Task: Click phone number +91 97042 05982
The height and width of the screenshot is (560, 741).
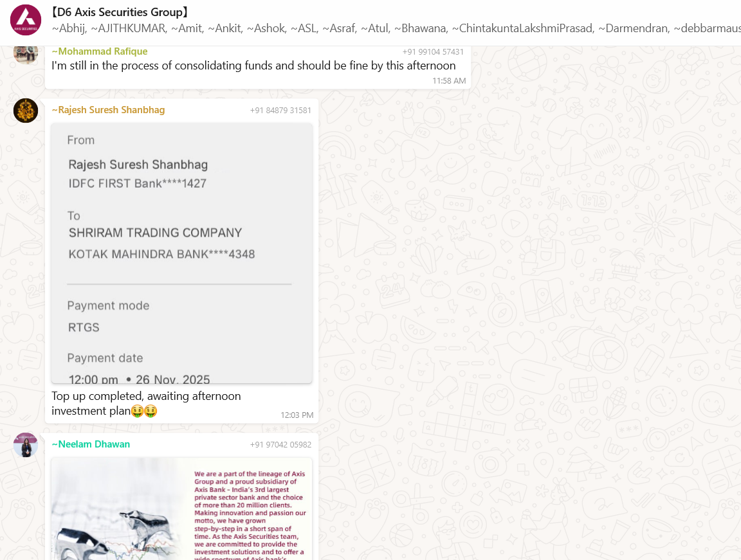Action: (280, 445)
